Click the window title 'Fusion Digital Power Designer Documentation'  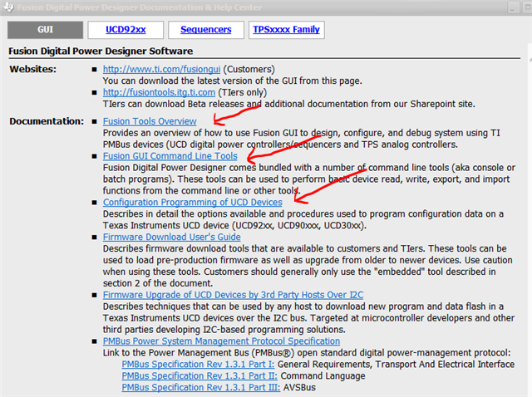pyautogui.click(x=140, y=7)
